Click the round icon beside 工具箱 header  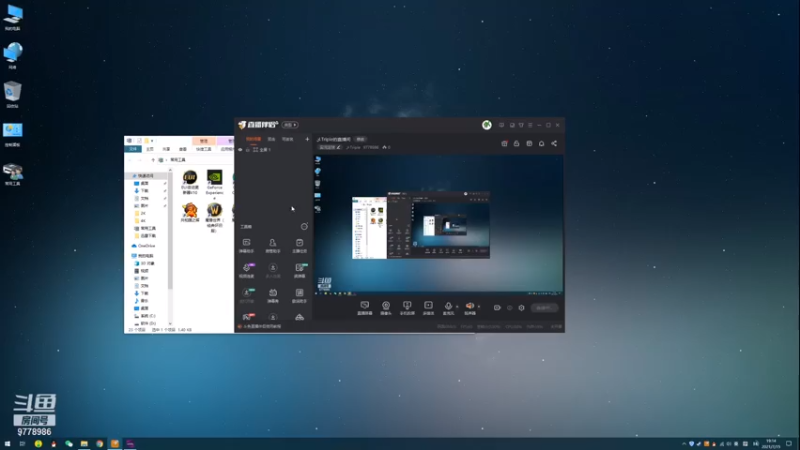(304, 226)
